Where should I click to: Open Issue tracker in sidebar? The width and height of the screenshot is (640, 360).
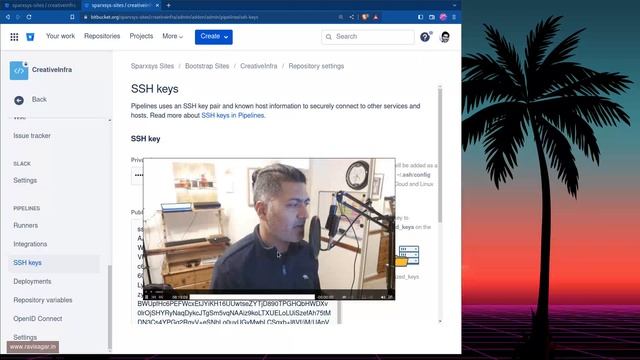[x=32, y=136]
